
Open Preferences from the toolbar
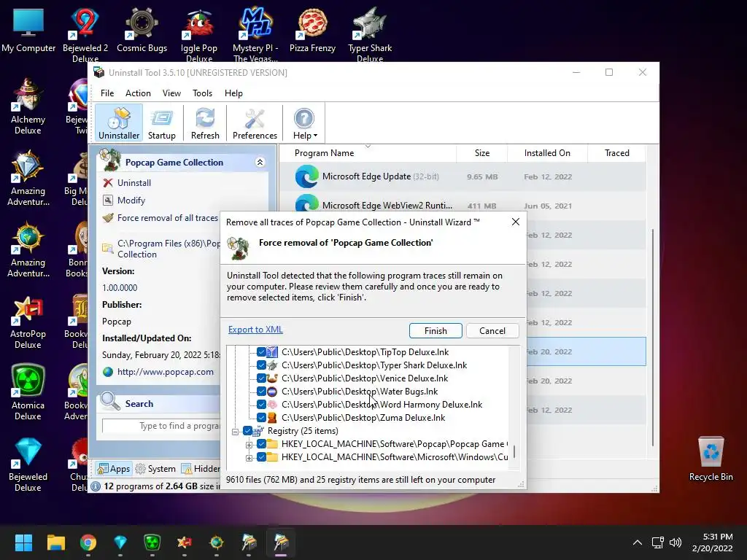tap(255, 123)
